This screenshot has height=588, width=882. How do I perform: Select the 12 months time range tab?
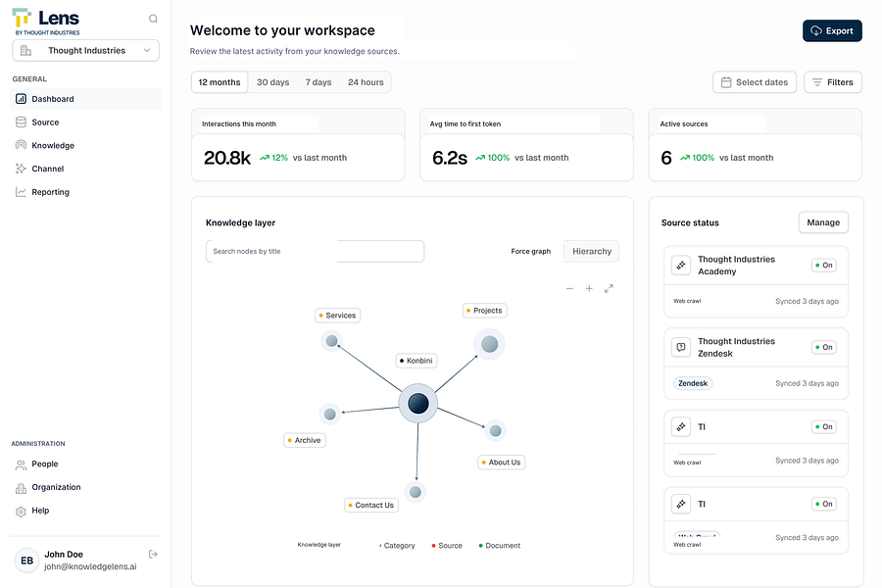pyautogui.click(x=220, y=82)
